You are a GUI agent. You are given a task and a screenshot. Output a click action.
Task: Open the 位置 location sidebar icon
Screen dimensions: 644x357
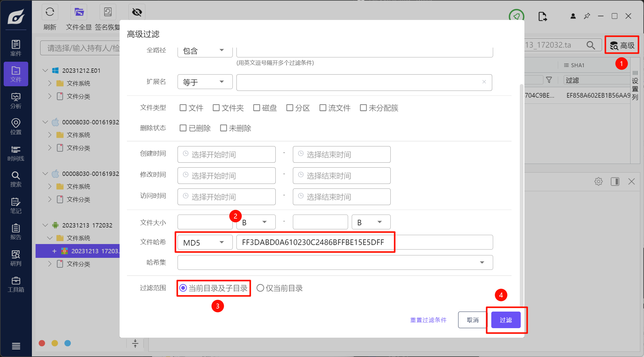pos(16,126)
